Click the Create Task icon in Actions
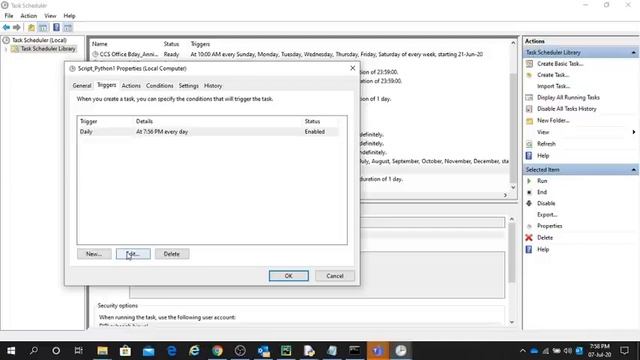Screen dimensions: 640x360 [x=529, y=75]
